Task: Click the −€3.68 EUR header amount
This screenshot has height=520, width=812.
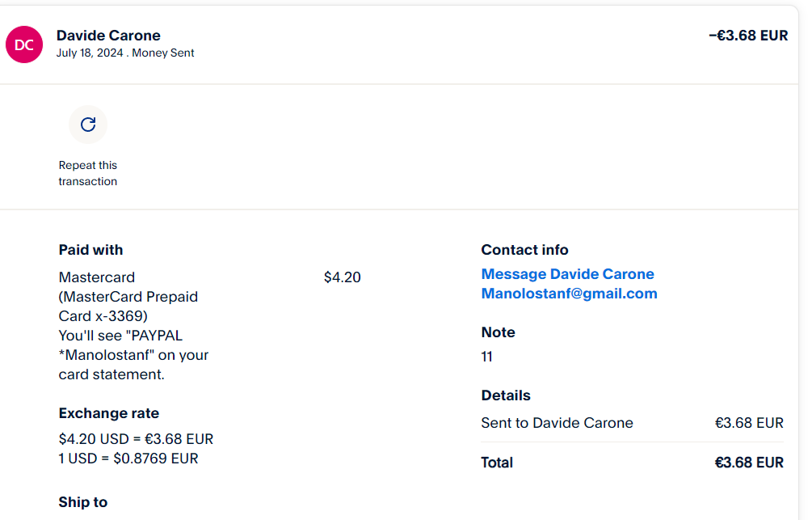Action: [x=747, y=36]
